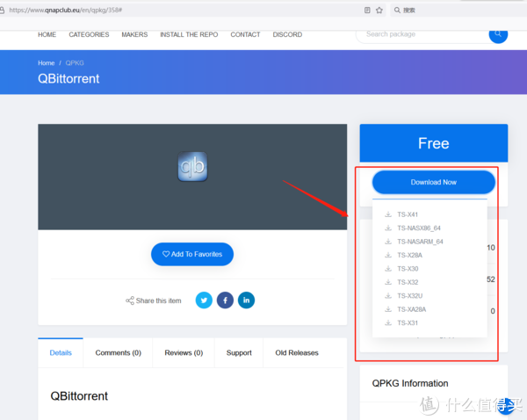Choose the TS-X28A package
The width and height of the screenshot is (527, 420).
[409, 255]
